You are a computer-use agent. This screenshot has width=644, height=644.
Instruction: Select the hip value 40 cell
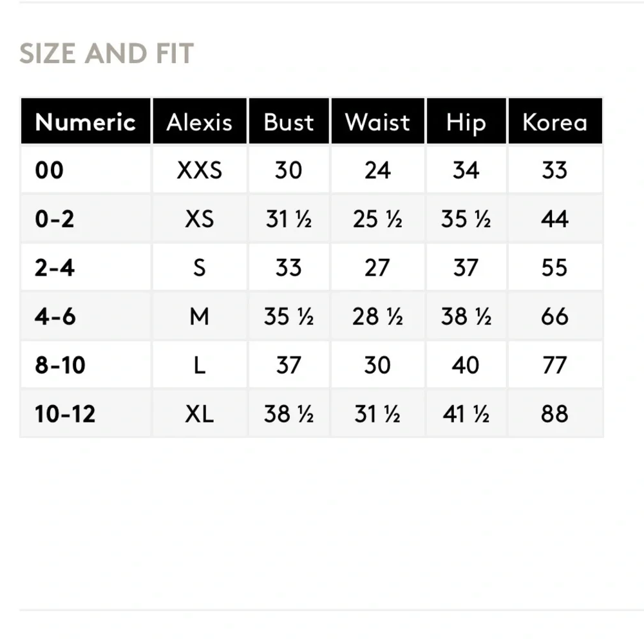pyautogui.click(x=466, y=365)
